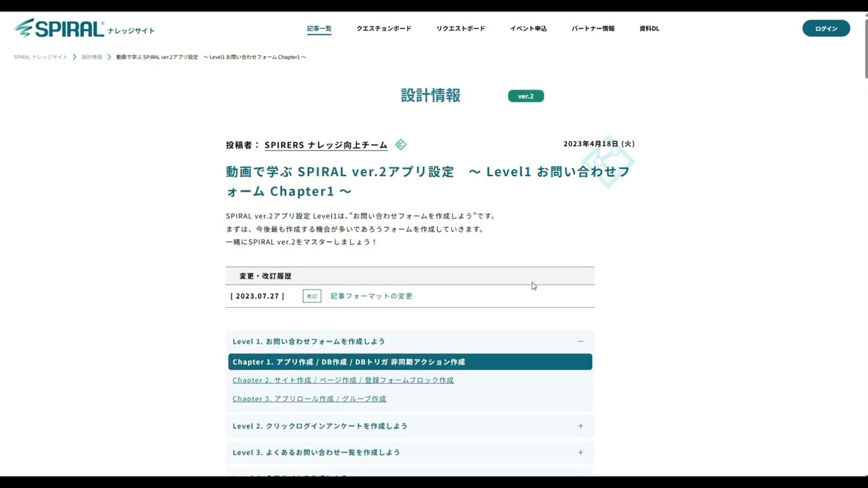868x488 pixels.
Task: Click the 記事フォーマットの変更 entry
Action: pyautogui.click(x=372, y=296)
